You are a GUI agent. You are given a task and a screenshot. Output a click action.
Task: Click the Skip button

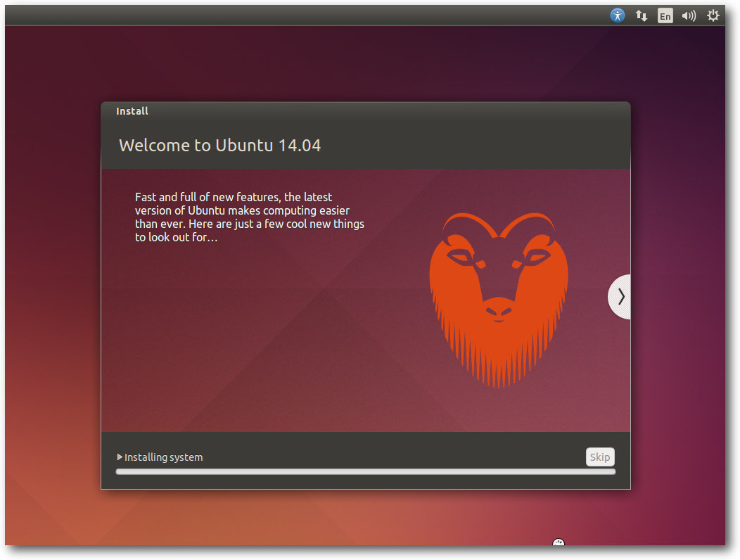600,457
